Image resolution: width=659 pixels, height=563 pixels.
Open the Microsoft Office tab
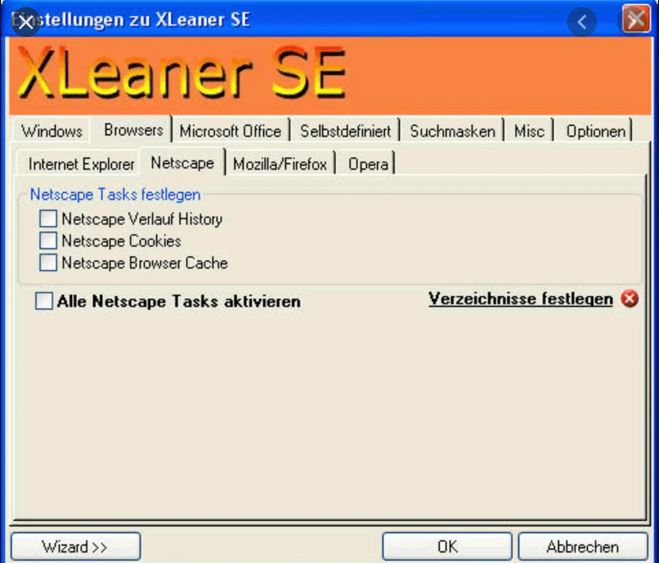(230, 131)
